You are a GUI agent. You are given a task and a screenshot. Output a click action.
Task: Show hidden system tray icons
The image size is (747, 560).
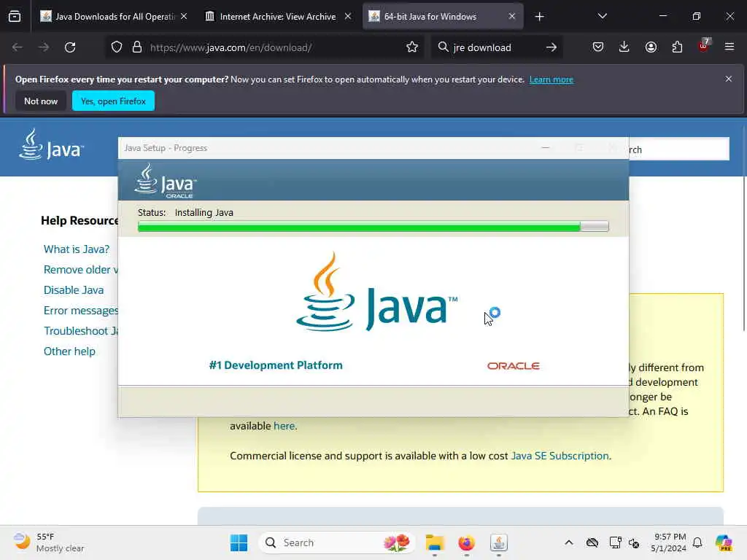569,542
